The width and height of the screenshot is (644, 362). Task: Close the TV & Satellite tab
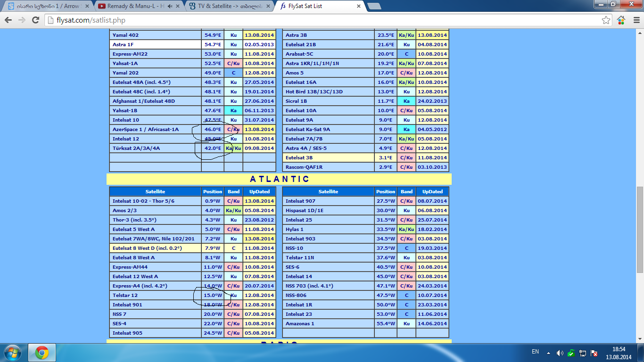tap(268, 7)
